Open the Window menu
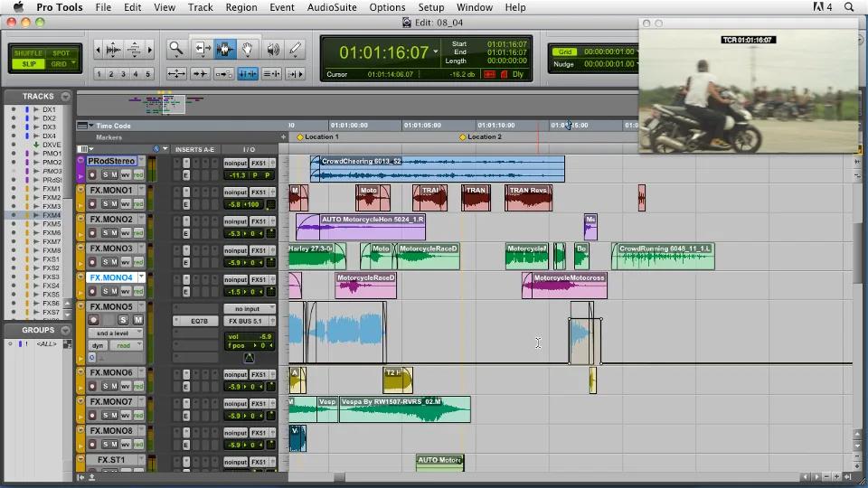 click(475, 7)
